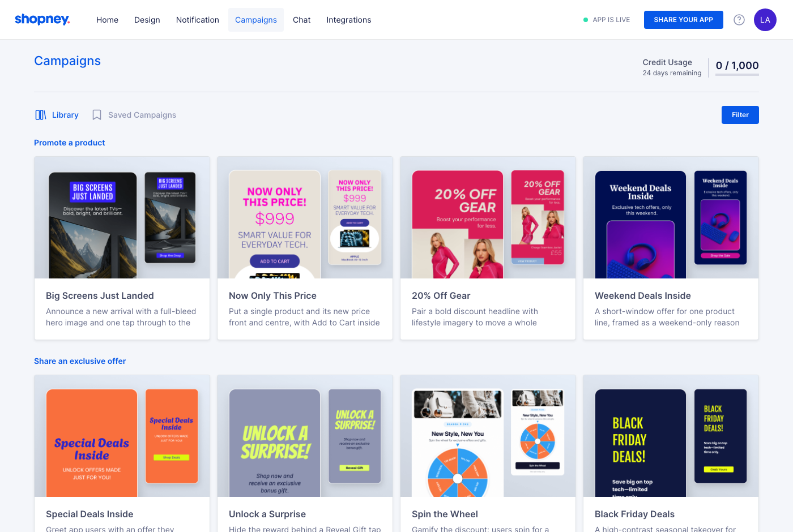Click description 'Pair a bold discount headline with'
793x532 pixels.
[475, 311]
